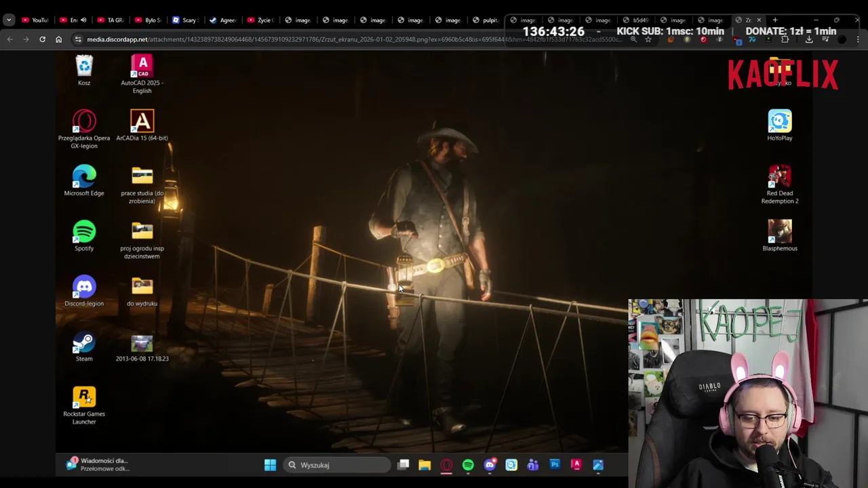This screenshot has height=488, width=868.
Task: View site information for media.discordapp.net
Action: pos(77,39)
